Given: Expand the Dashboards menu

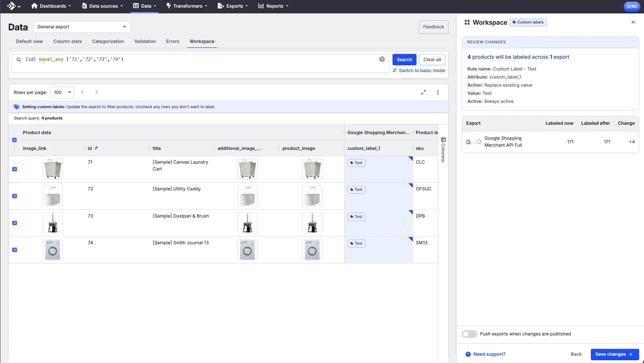Looking at the screenshot, I should click(x=51, y=6).
